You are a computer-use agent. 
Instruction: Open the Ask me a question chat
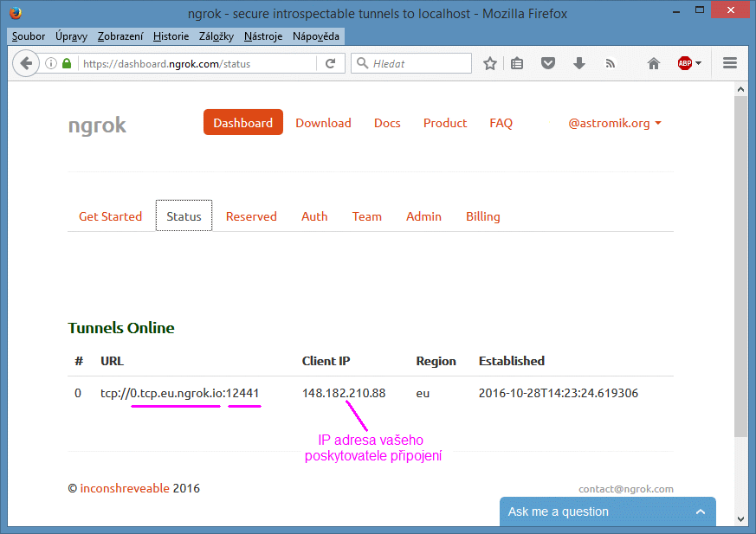(x=608, y=511)
